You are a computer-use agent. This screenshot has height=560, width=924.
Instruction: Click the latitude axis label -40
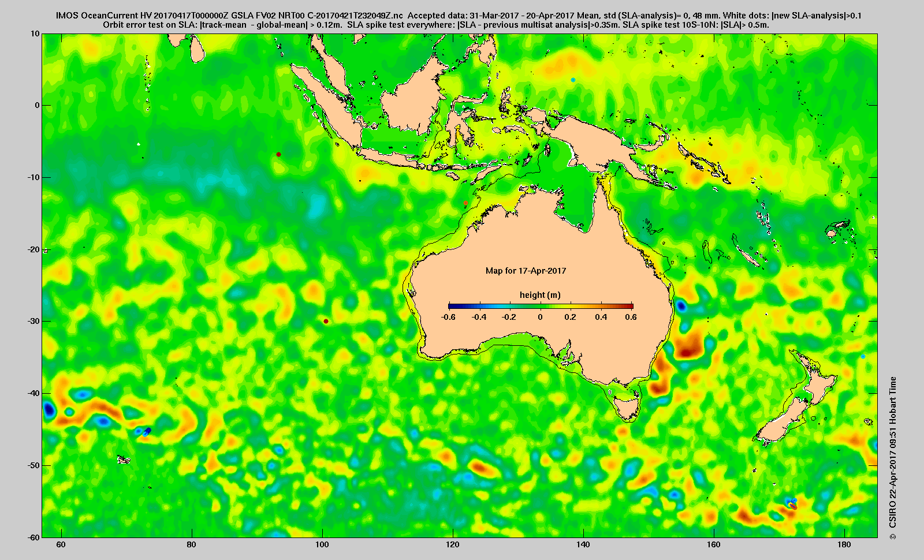click(x=34, y=393)
